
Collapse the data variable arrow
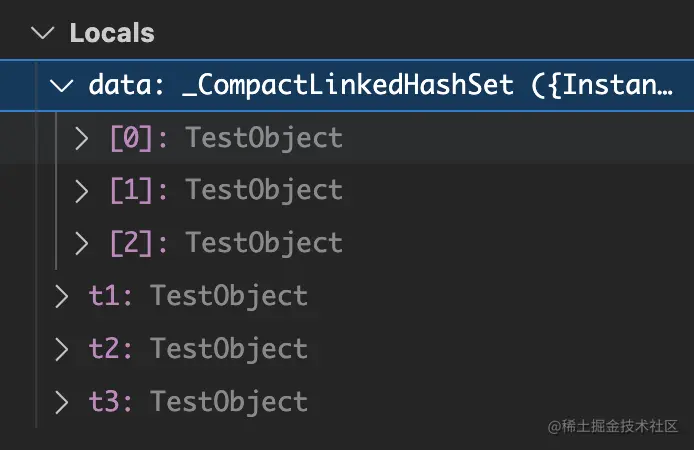tap(62, 85)
